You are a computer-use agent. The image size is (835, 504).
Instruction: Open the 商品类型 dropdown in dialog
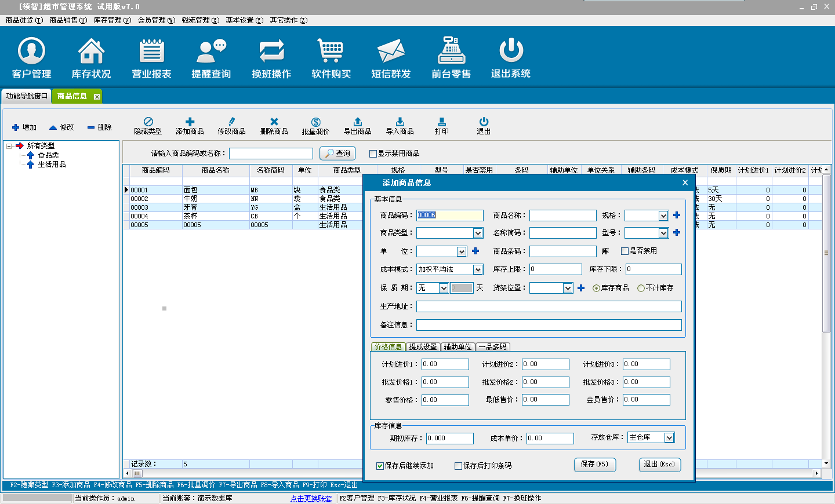(478, 233)
